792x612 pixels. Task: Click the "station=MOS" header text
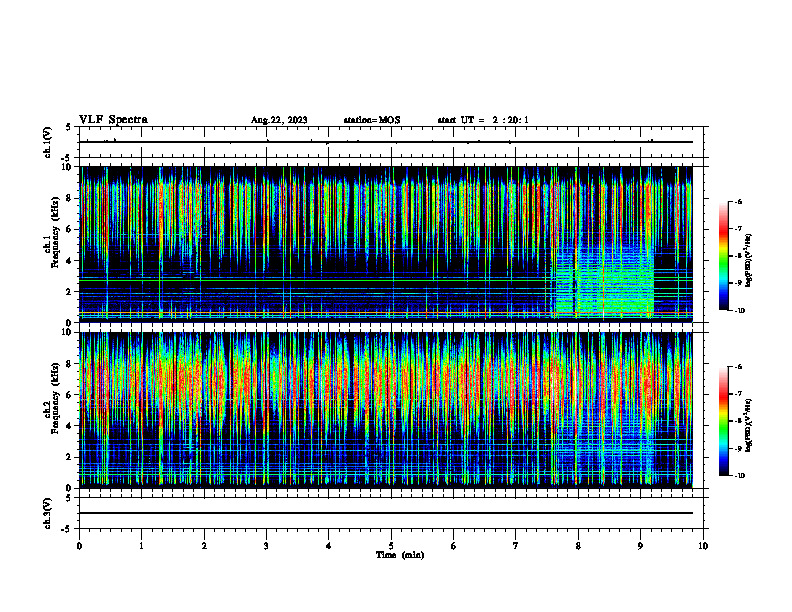click(372, 120)
